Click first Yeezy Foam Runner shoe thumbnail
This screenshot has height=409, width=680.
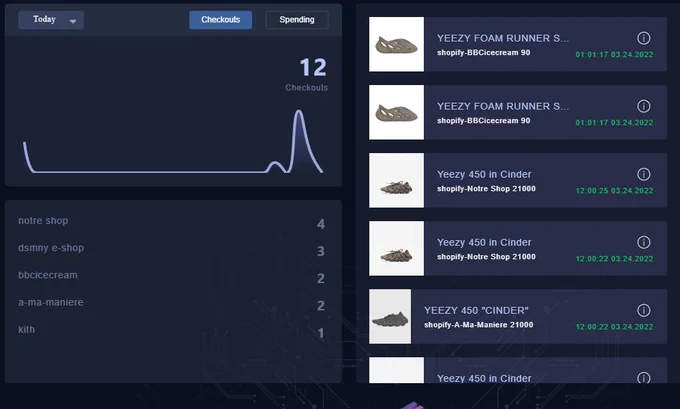pos(396,44)
